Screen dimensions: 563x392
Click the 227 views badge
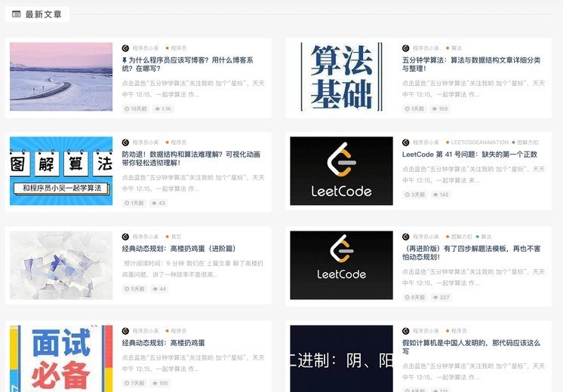click(441, 297)
